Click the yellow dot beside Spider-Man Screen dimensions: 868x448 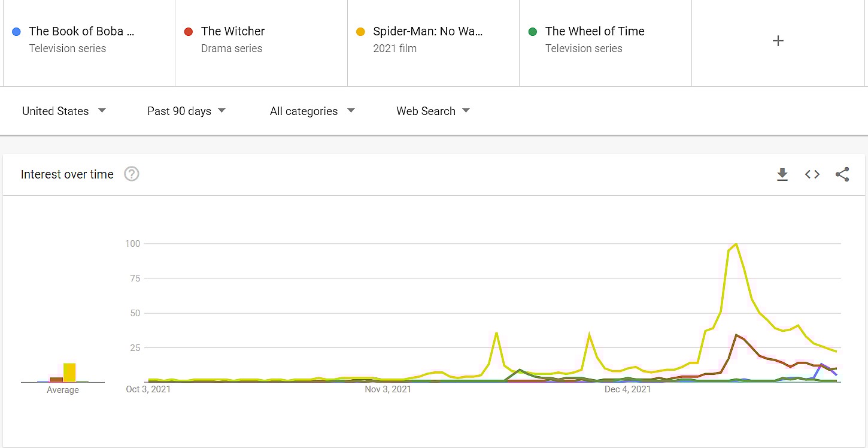click(x=360, y=32)
